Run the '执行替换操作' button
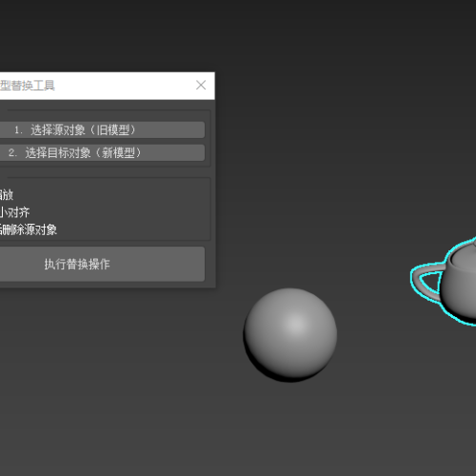Viewport: 476px width, 476px height. coord(102,264)
